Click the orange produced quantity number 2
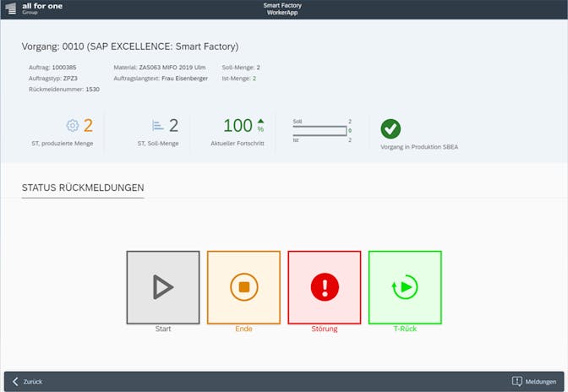The height and width of the screenshot is (392, 568). pos(88,126)
